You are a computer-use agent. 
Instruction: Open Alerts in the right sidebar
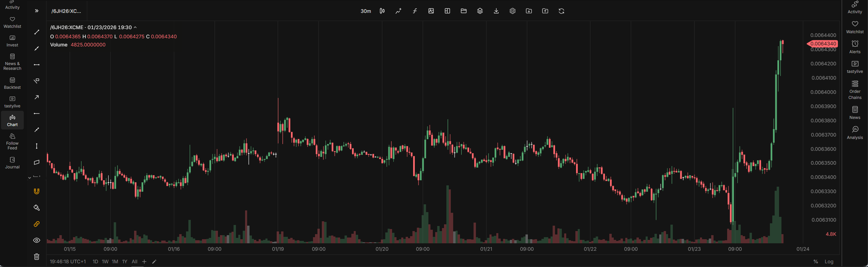click(x=855, y=47)
